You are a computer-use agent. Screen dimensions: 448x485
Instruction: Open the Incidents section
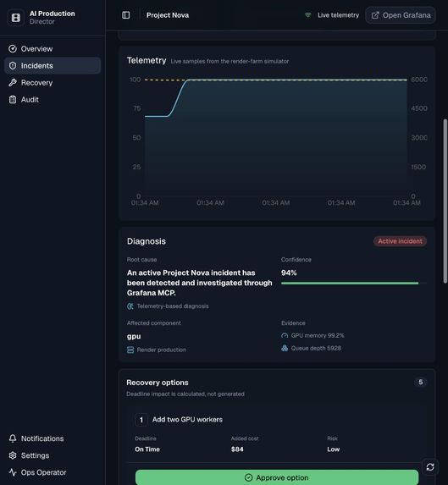(53, 65)
